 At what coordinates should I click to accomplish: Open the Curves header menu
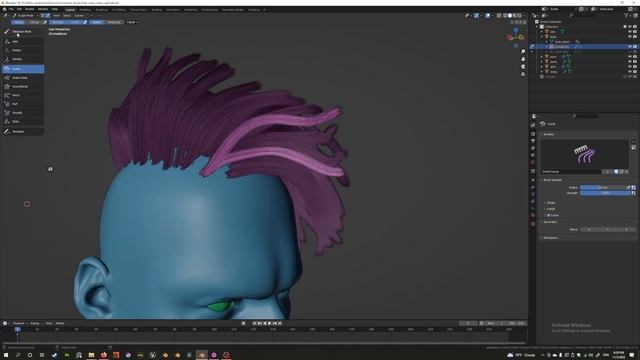pyautogui.click(x=79, y=16)
